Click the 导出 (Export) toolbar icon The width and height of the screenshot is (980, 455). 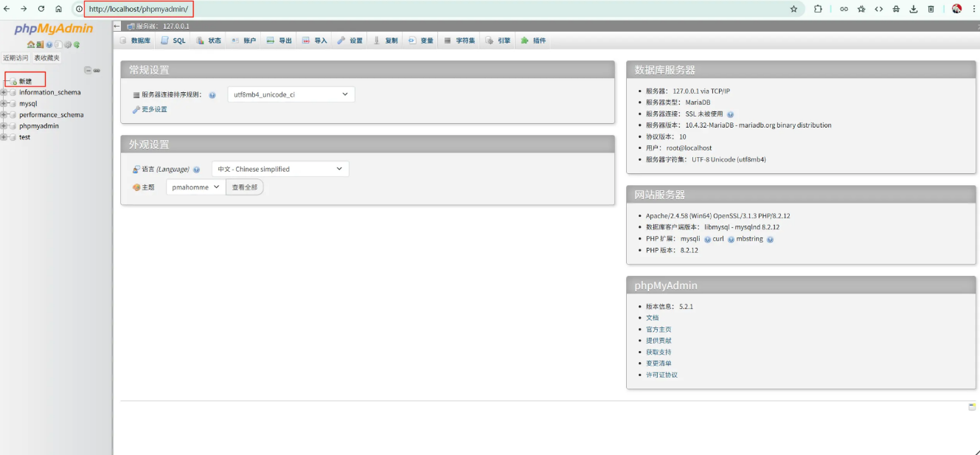click(x=270, y=41)
